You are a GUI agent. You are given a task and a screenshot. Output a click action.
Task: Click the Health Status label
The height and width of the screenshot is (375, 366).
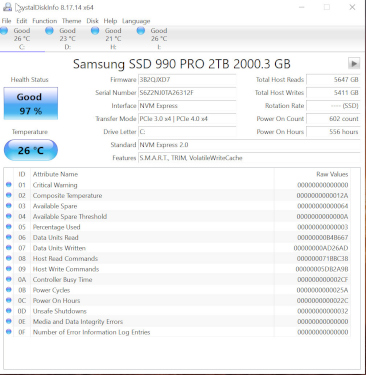coord(30,79)
